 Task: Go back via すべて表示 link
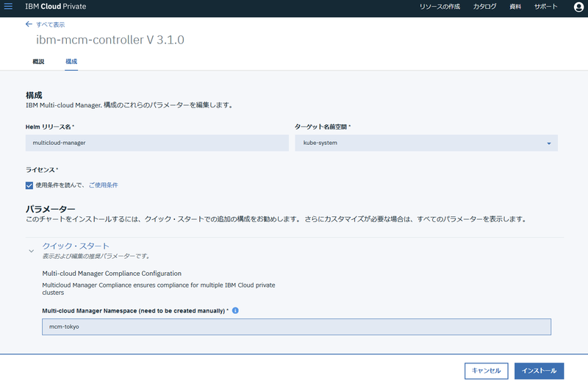50,25
